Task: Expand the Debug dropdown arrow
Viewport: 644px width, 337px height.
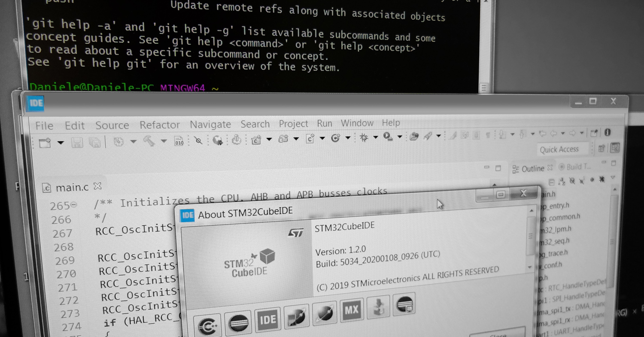Action: [x=376, y=138]
